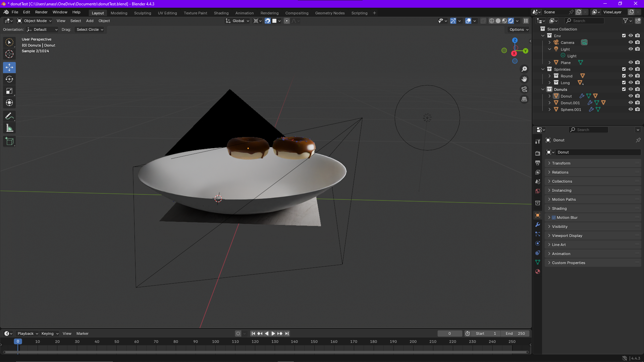644x362 pixels.
Task: Select the Measure tool
Action: (x=9, y=128)
